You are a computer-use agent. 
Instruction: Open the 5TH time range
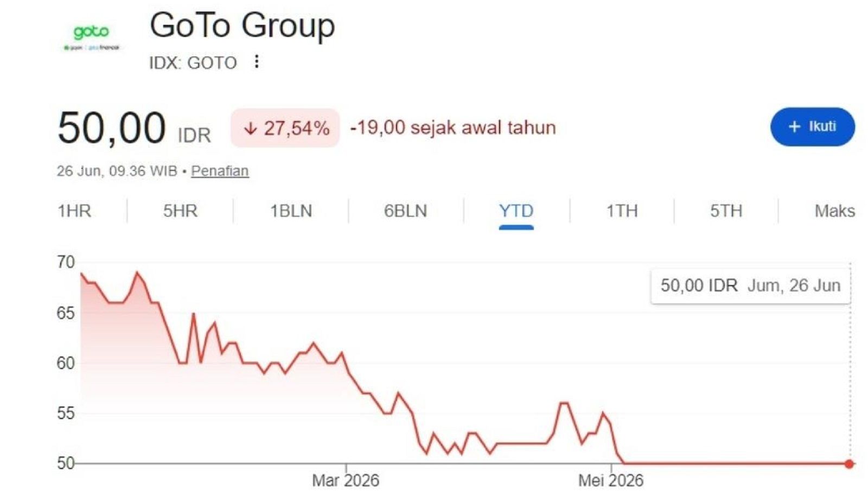(726, 211)
